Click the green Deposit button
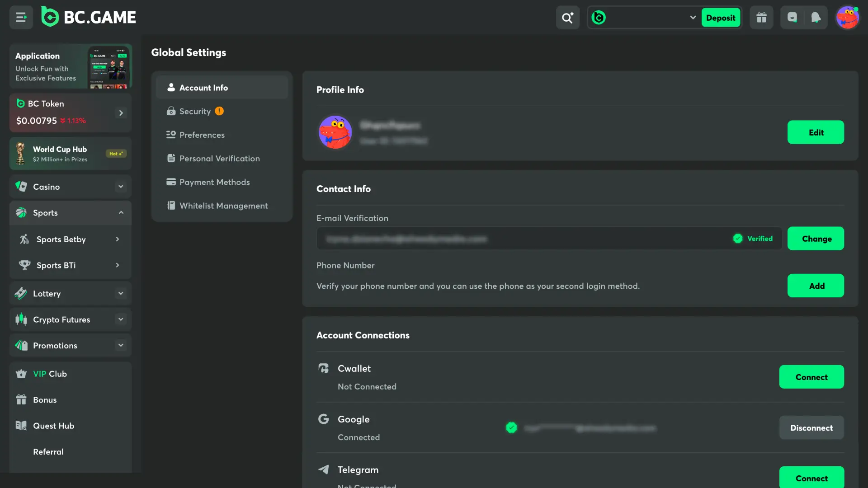Screen dimensions: 868x488 point(721,18)
